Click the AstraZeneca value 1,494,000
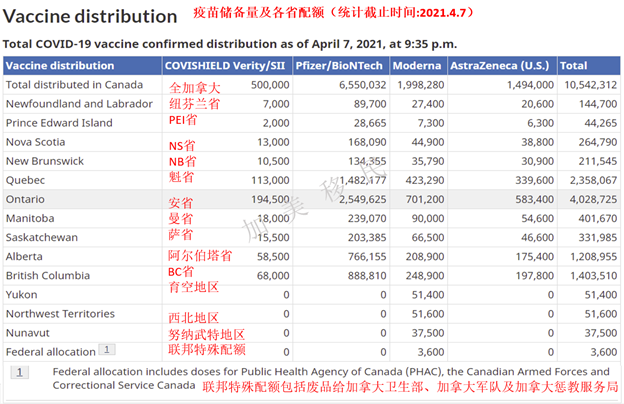 pos(530,85)
